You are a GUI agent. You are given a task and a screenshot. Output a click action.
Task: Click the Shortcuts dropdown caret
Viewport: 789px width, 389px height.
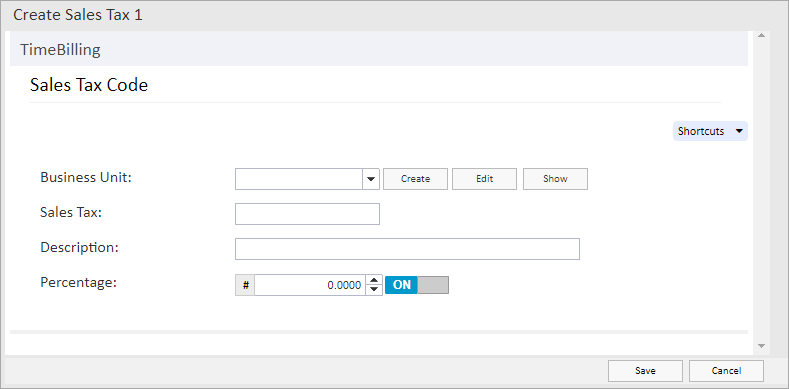point(739,131)
